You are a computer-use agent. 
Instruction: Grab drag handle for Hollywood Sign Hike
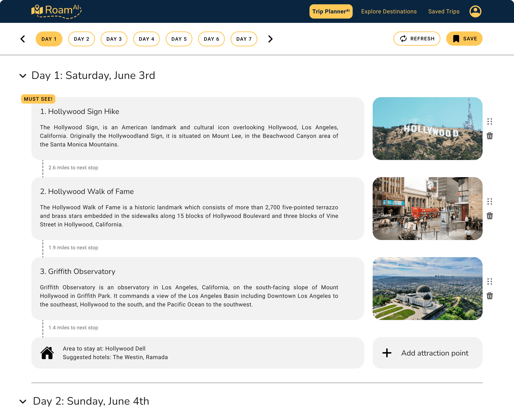click(490, 121)
